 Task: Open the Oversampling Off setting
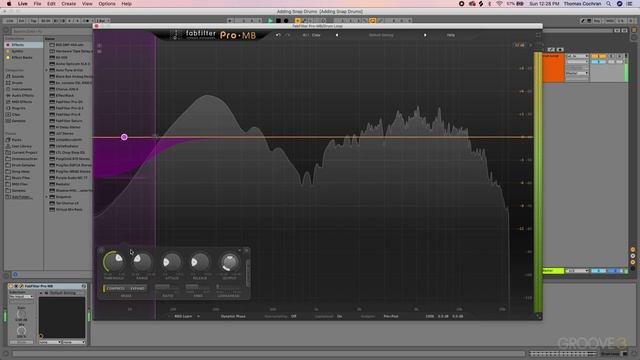point(294,316)
